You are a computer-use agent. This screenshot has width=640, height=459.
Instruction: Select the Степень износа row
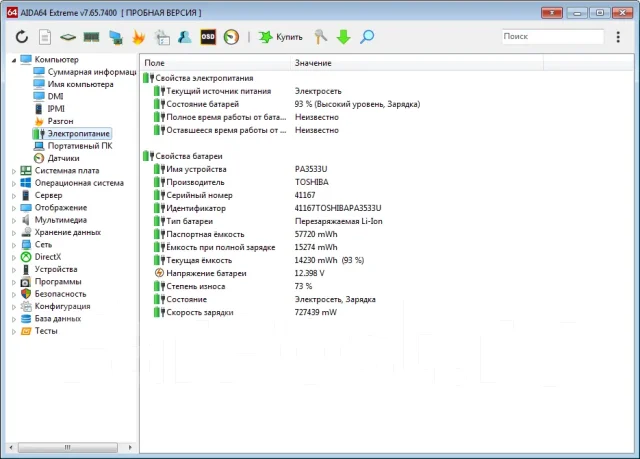point(233,286)
